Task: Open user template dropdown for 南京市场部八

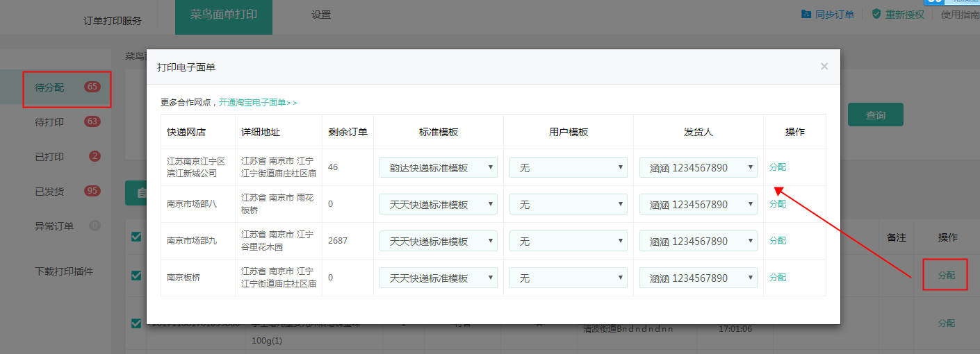Action: tap(568, 204)
